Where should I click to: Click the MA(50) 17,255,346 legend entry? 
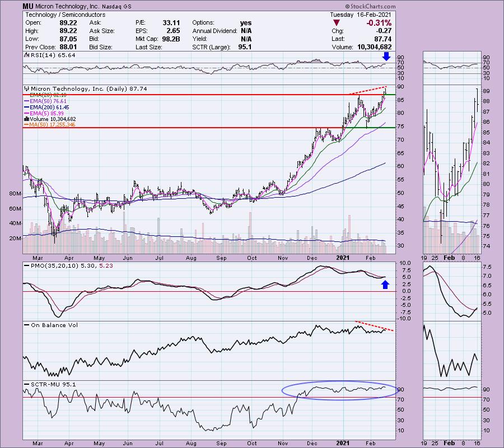click(53, 125)
